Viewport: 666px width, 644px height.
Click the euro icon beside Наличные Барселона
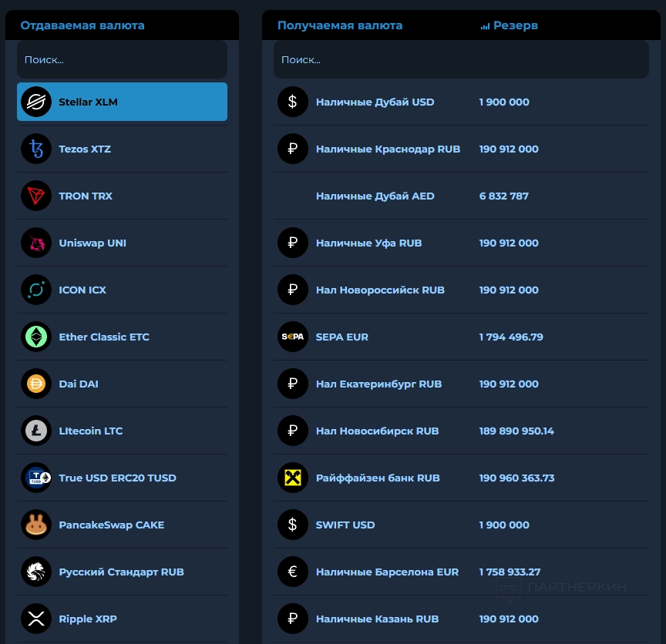pos(293,572)
